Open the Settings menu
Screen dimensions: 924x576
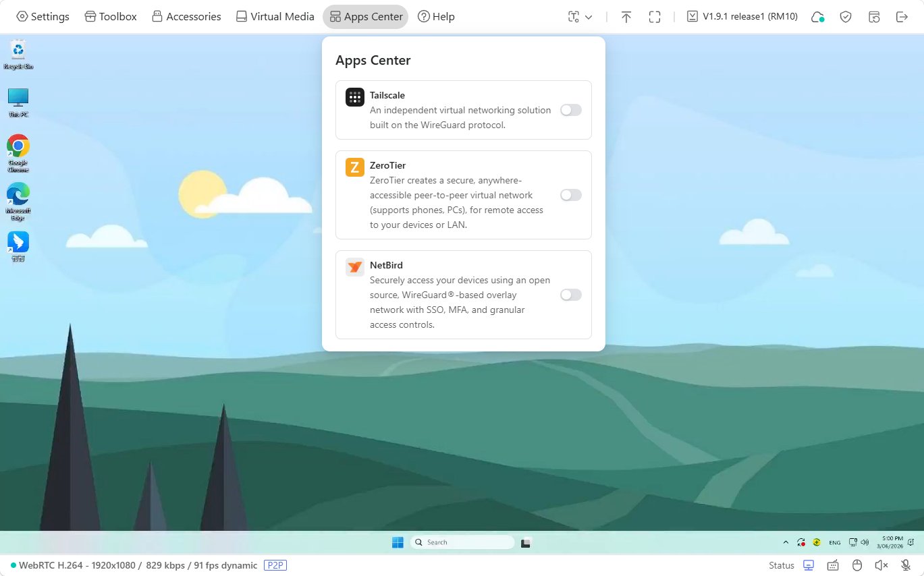tap(43, 17)
